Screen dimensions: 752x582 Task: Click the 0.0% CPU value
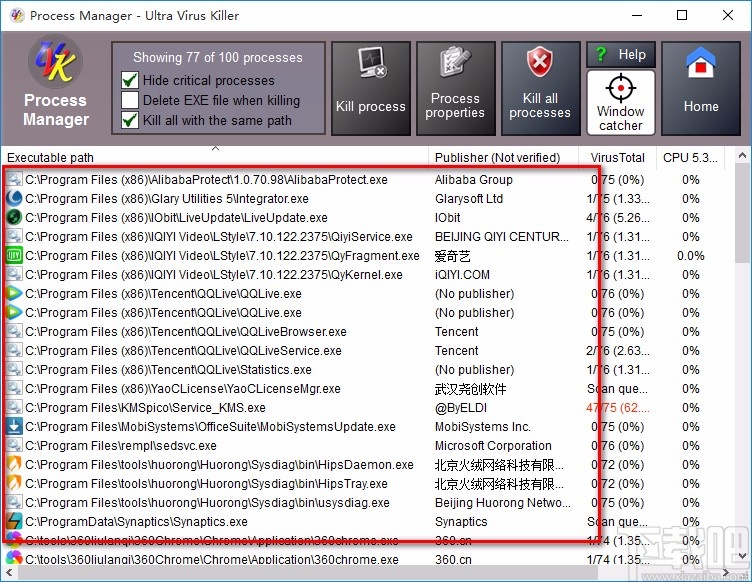click(x=690, y=256)
